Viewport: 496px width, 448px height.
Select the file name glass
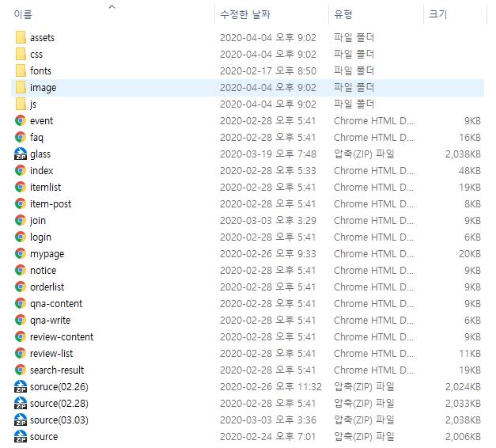click(x=40, y=154)
